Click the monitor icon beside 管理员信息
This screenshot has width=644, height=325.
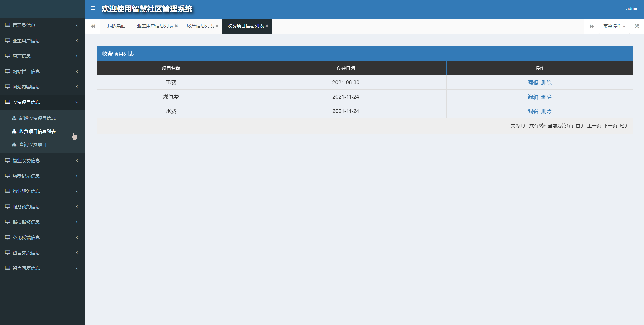point(8,25)
